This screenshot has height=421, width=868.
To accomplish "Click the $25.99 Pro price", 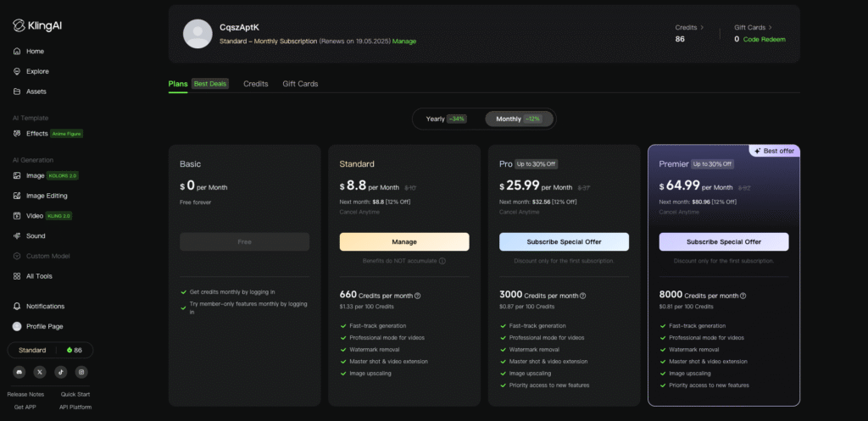I will [x=520, y=186].
